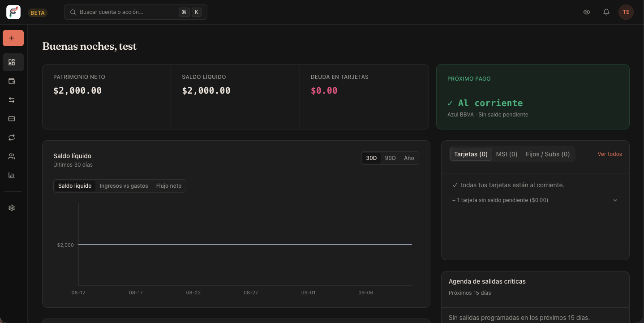Click the Patrimonio neto $2,000.00 value
This screenshot has height=323, width=644.
click(x=77, y=90)
